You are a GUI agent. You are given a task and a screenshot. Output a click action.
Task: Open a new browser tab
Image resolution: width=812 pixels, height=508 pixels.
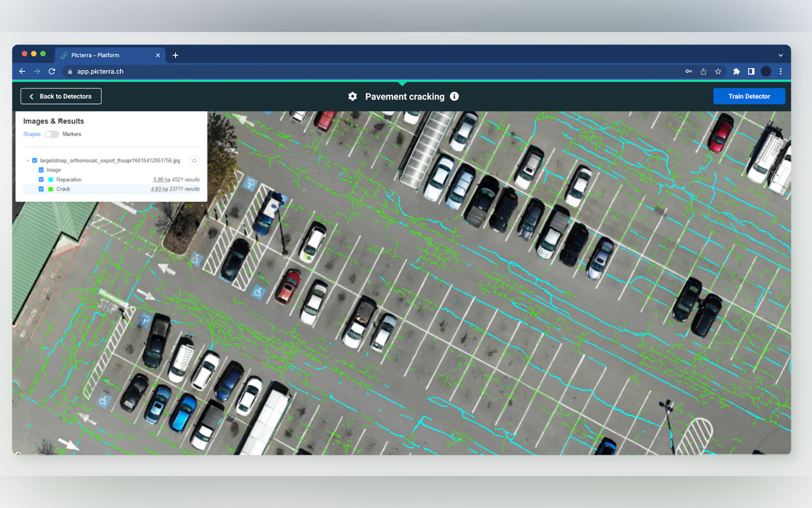click(x=175, y=55)
